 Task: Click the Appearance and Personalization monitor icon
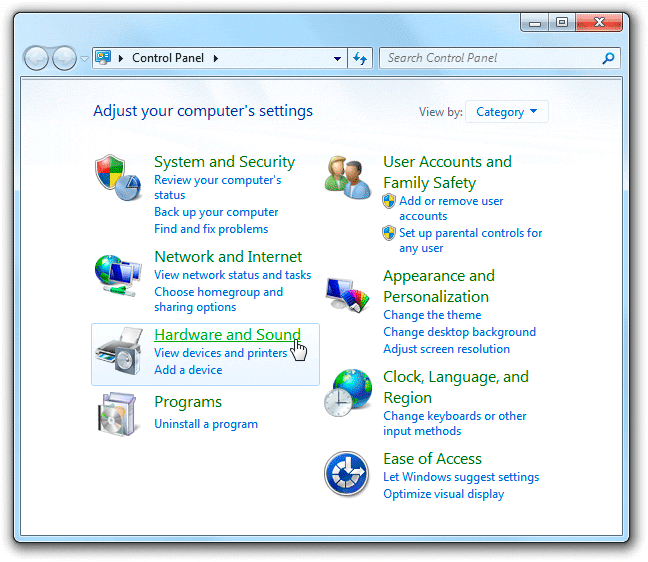(347, 295)
